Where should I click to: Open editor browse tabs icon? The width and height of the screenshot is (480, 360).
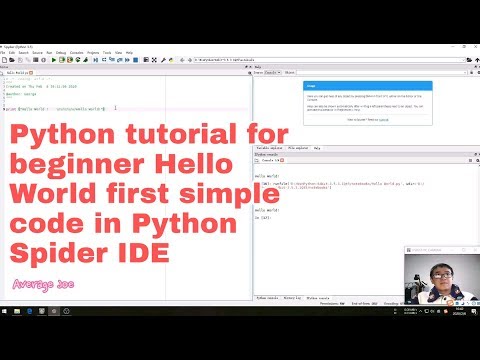[2, 73]
